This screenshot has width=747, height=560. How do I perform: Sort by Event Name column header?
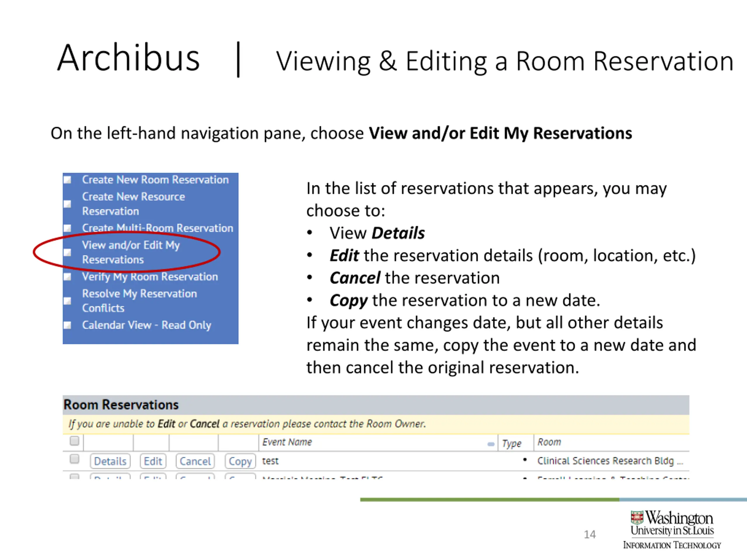(x=287, y=442)
